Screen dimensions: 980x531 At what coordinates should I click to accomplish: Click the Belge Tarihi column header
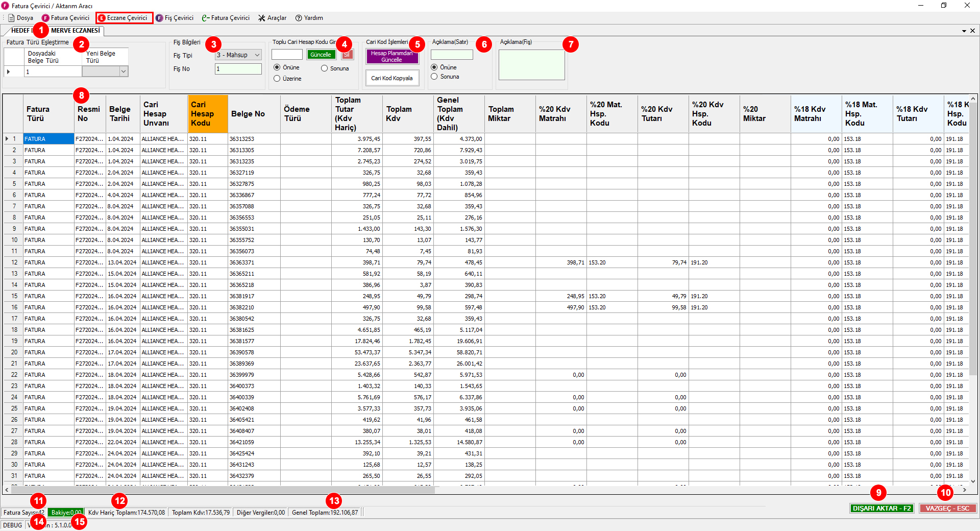point(123,114)
